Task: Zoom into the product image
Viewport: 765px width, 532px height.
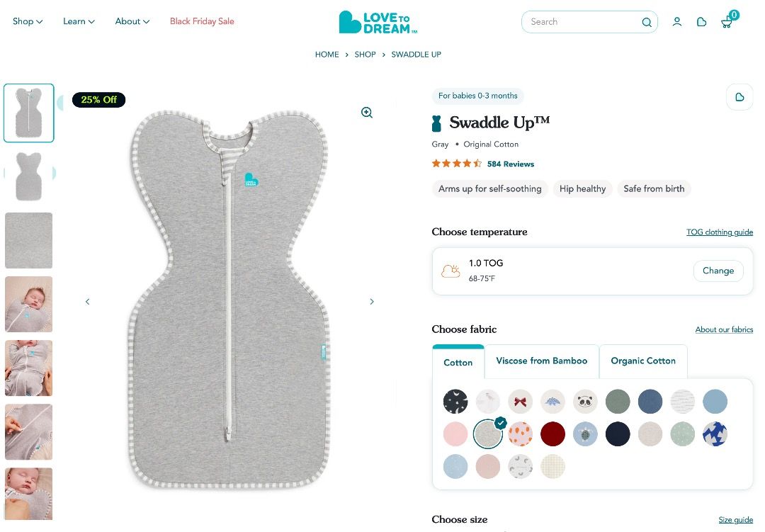Action: (367, 113)
